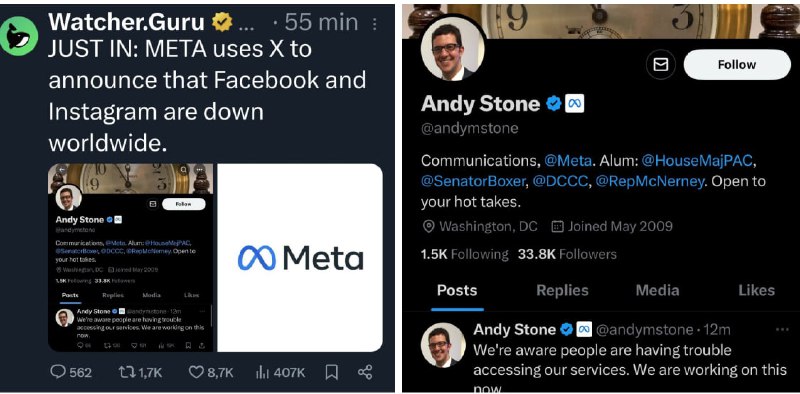Click the Meta affiliation badge beside Andy Stone

[x=574, y=104]
